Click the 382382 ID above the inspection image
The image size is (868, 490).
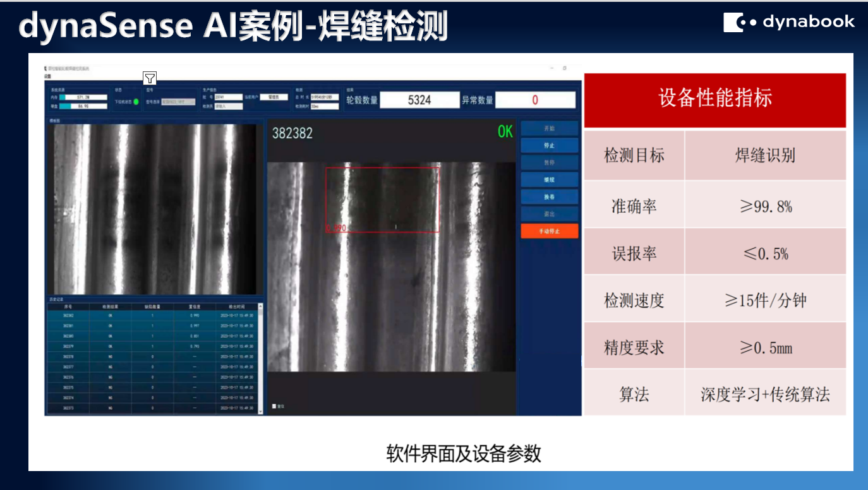click(292, 133)
